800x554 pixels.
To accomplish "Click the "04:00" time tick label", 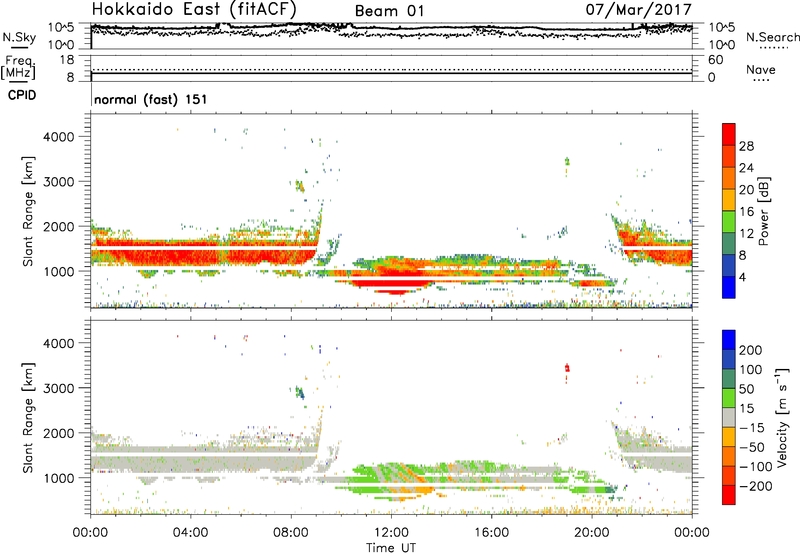I will (190, 533).
